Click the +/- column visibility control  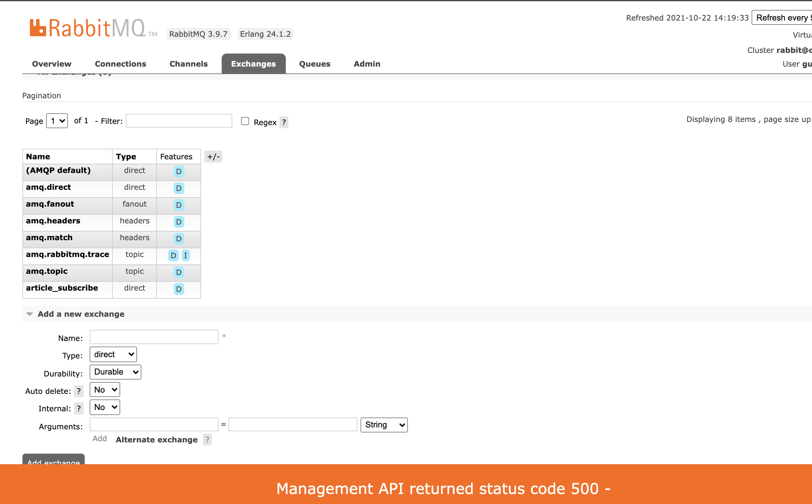(x=213, y=156)
